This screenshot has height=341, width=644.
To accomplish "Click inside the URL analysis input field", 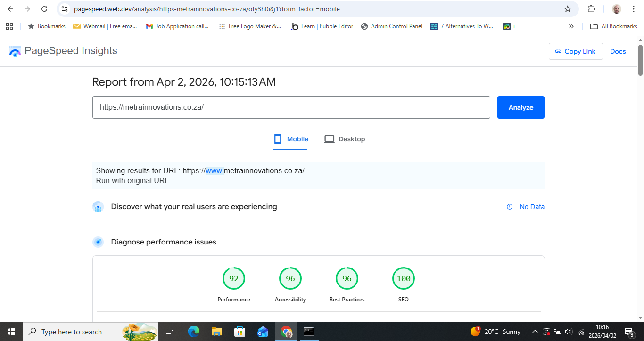I will 291,107.
